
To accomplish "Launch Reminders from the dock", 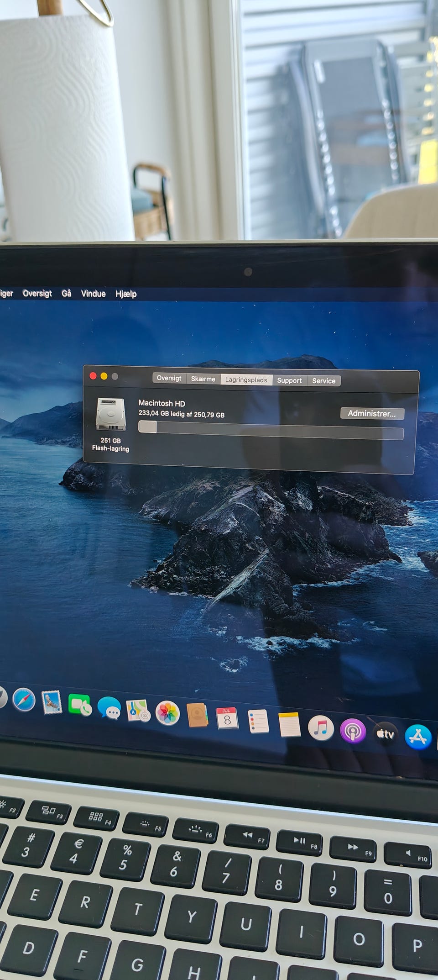I will click(x=258, y=722).
